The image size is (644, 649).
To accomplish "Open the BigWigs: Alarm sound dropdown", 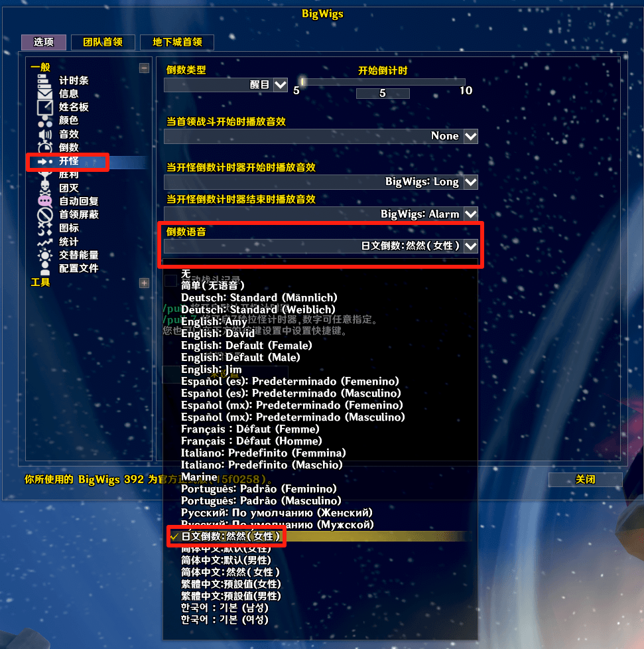I will pyautogui.click(x=321, y=214).
